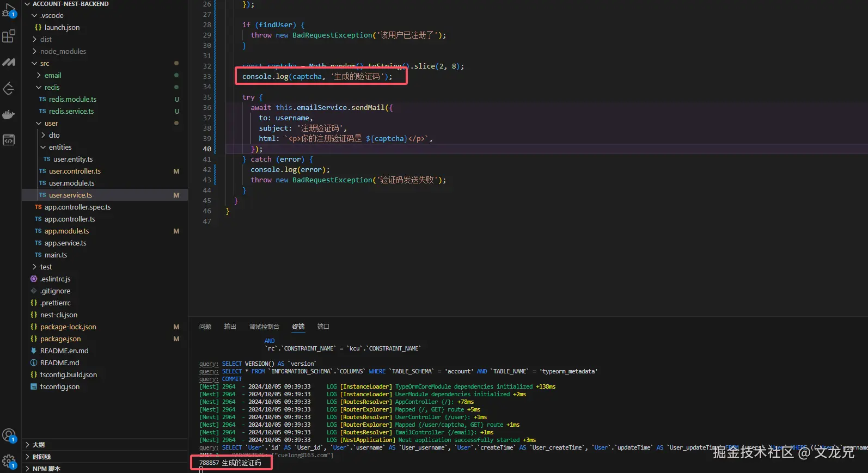Screen dimensions: 868x473
Task: Select the user.service.ts file row
Action: click(105, 195)
